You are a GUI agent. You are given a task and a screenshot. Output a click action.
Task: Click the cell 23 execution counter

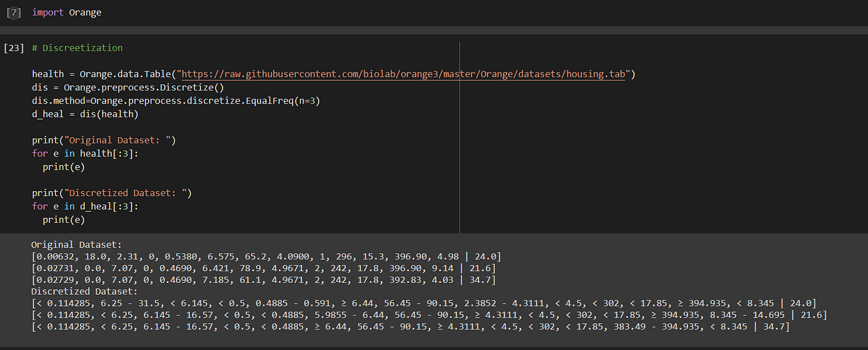pos(14,48)
